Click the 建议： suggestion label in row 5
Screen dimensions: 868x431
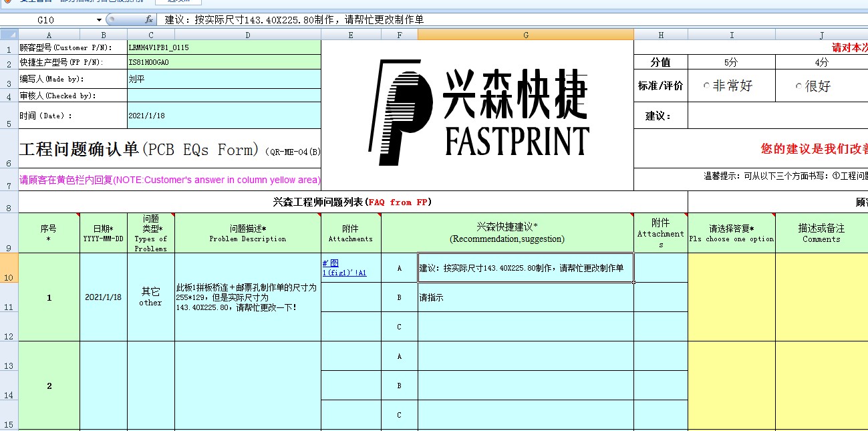click(661, 115)
